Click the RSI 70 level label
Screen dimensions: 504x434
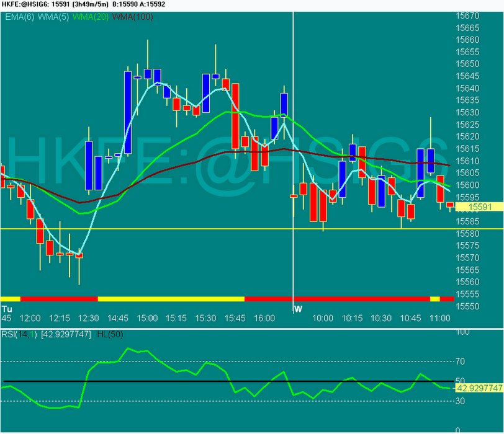coord(461,362)
